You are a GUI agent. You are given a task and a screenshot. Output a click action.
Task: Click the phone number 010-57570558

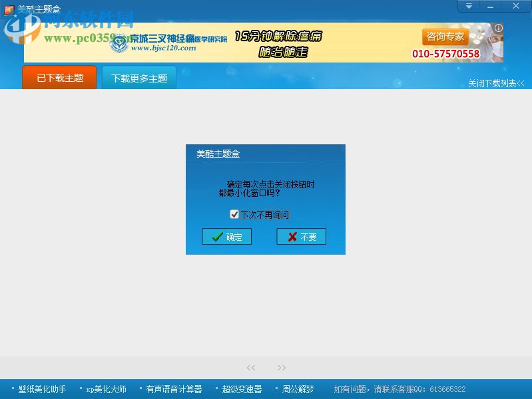[x=446, y=54]
